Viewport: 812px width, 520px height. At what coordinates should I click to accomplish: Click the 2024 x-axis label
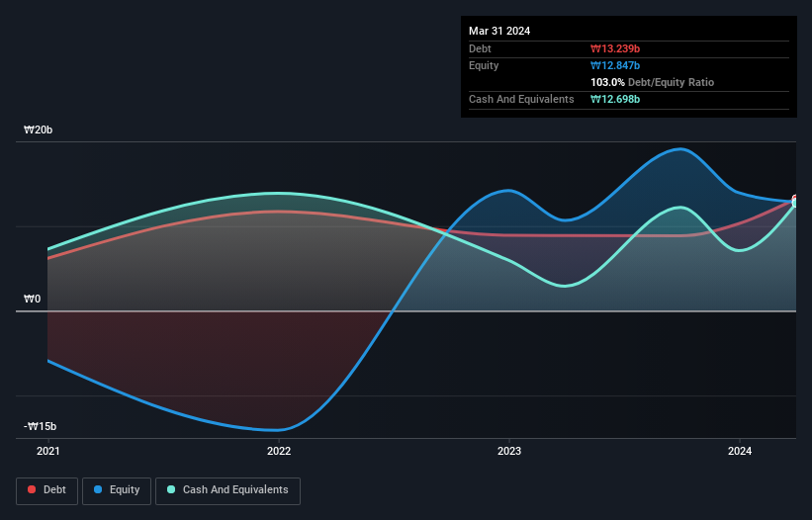click(740, 451)
